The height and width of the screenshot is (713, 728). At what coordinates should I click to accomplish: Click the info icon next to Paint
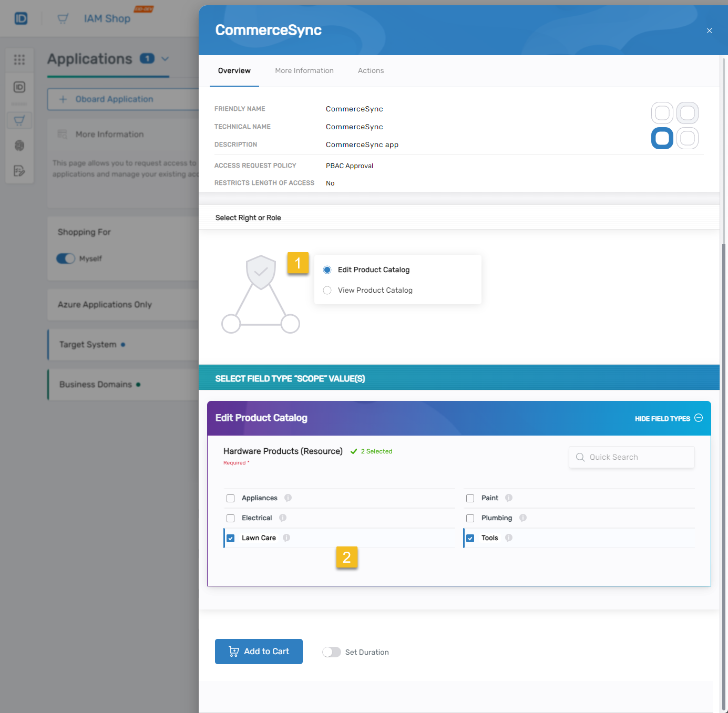[x=509, y=498]
